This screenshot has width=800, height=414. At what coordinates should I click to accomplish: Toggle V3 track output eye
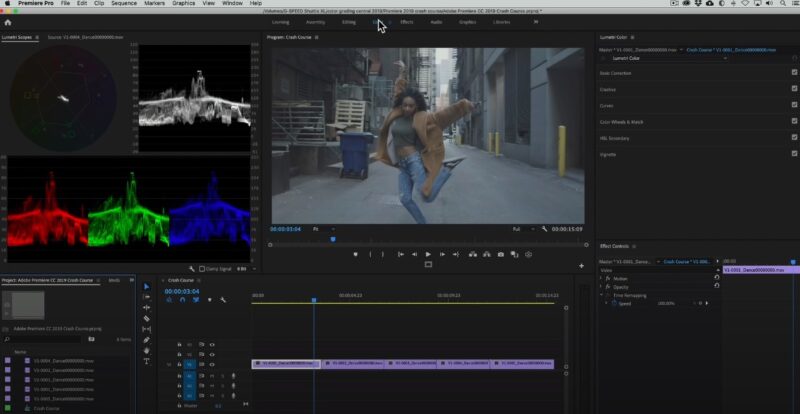pyautogui.click(x=212, y=345)
